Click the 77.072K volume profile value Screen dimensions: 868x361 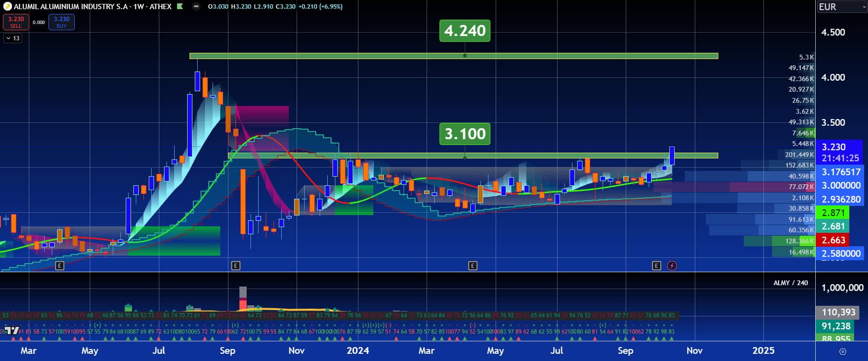point(801,187)
